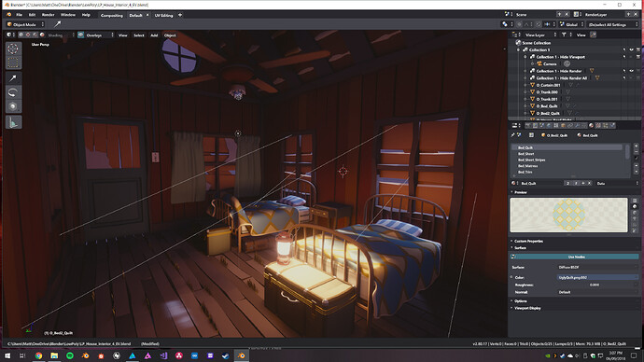Click the Camera object icon in outliner

coord(539,64)
